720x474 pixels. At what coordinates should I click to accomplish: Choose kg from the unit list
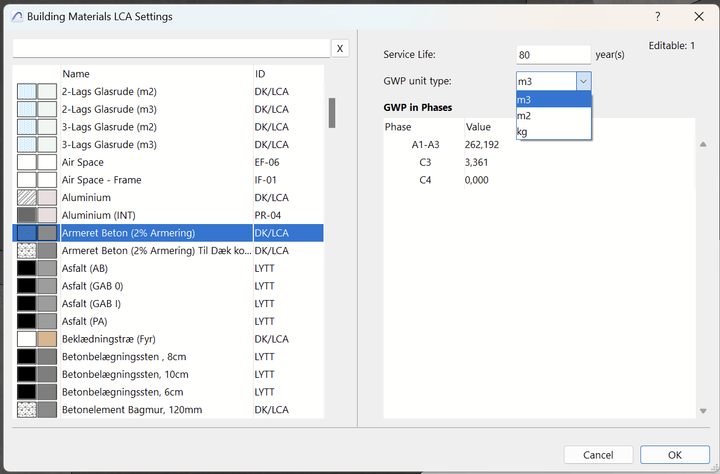[554, 131]
